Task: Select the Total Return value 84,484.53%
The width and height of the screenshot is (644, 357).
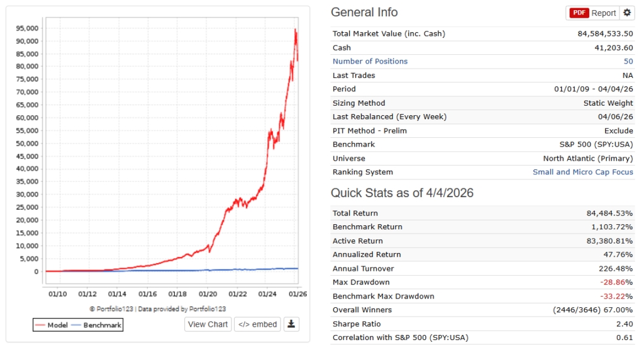Action: [609, 213]
